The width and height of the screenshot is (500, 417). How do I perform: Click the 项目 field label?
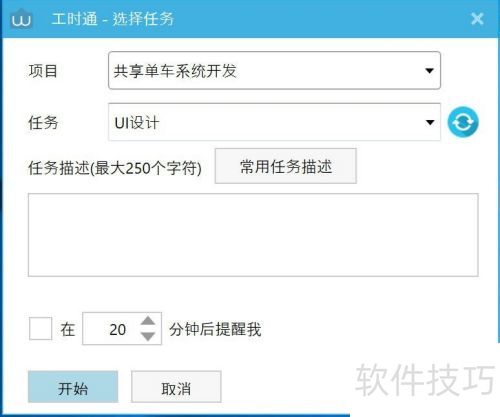43,71
